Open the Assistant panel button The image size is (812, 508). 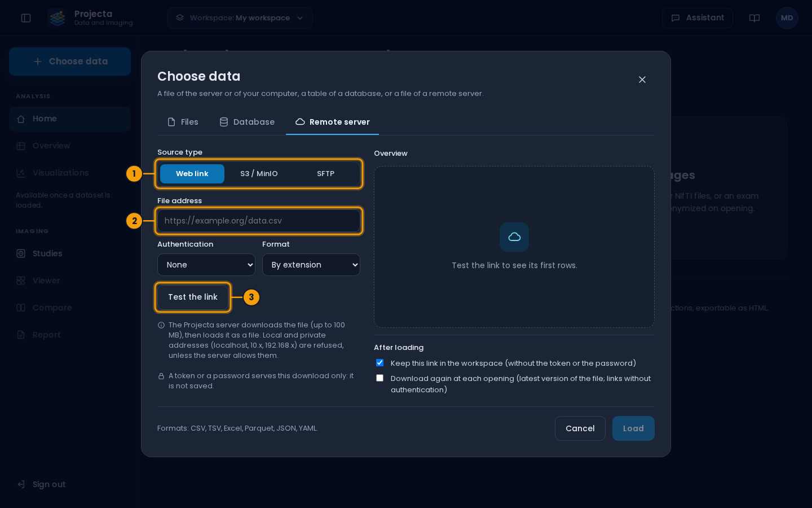point(698,18)
